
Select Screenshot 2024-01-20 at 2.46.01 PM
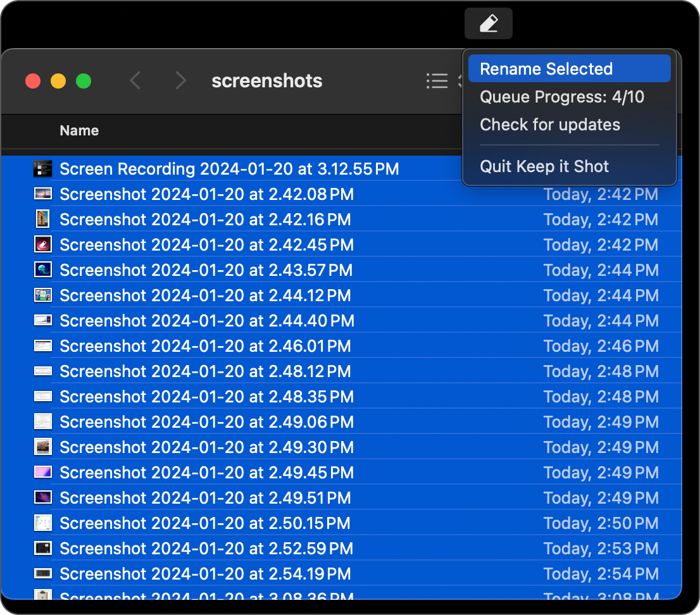pos(205,346)
